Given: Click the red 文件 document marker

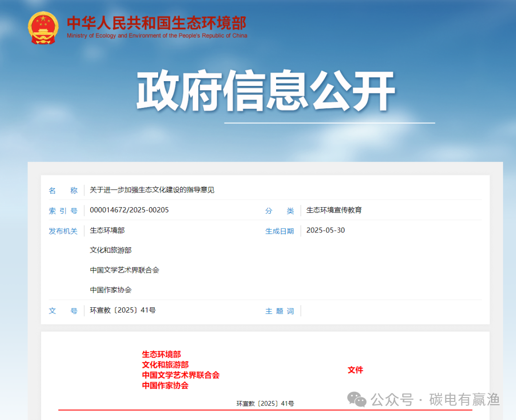Looking at the screenshot, I should coord(355,370).
